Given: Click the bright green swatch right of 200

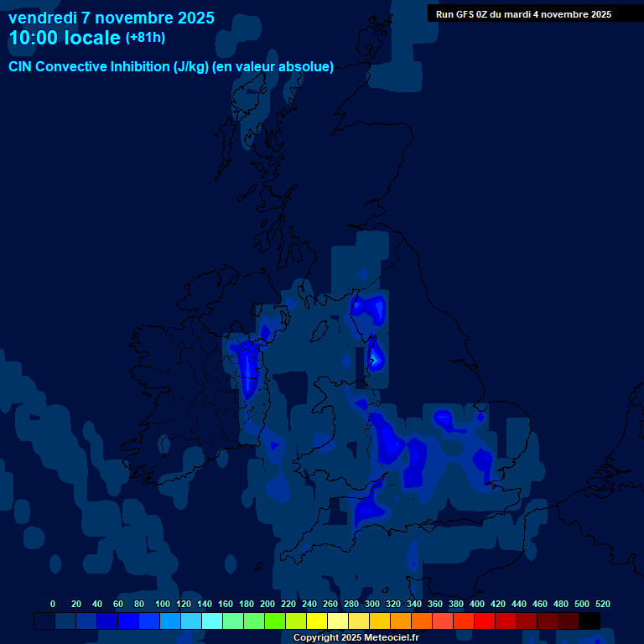Looking at the screenshot, I should [275, 621].
